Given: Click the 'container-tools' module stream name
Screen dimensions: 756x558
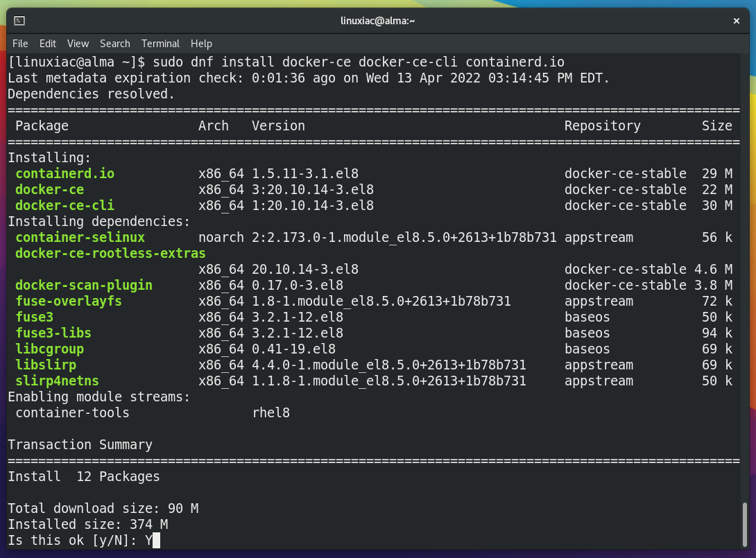Looking at the screenshot, I should tap(72, 412).
